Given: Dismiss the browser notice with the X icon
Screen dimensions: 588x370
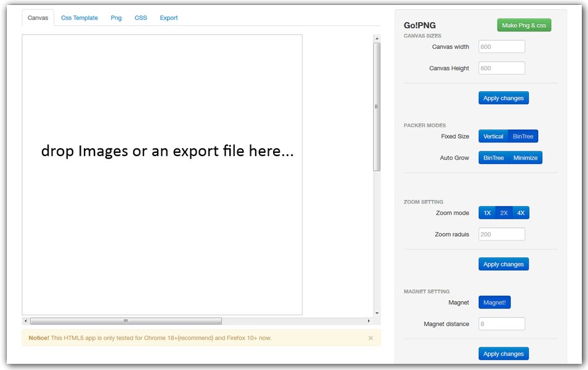Looking at the screenshot, I should pos(370,338).
